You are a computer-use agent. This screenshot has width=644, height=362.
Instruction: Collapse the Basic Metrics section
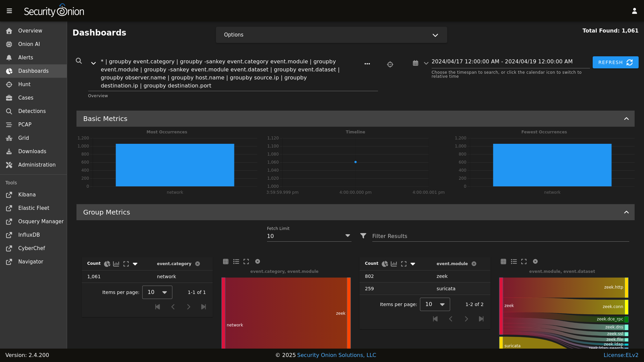(627, 118)
